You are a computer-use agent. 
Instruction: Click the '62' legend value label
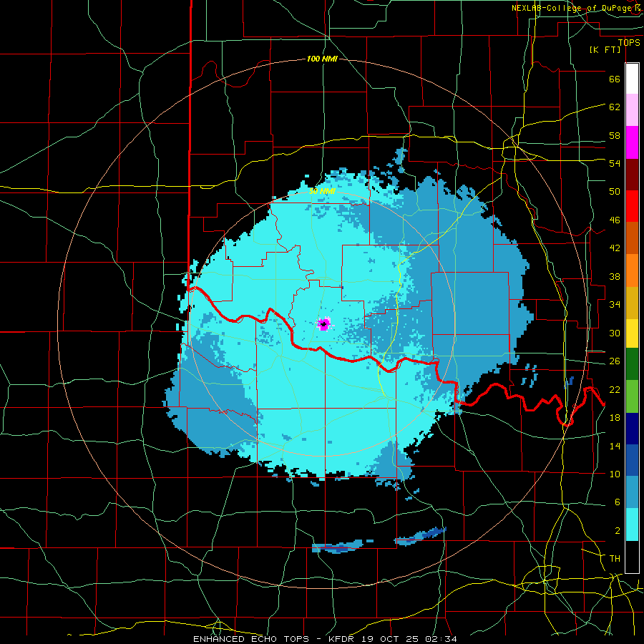[615, 107]
